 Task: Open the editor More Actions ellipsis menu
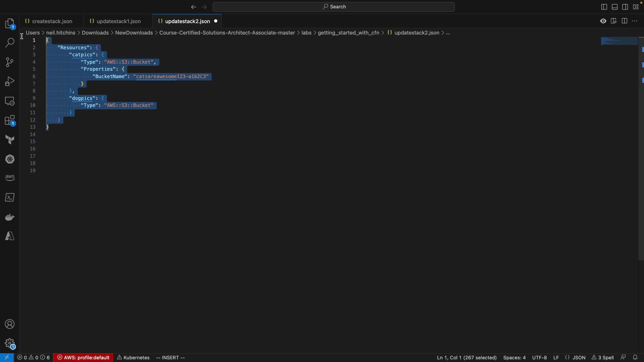(635, 21)
